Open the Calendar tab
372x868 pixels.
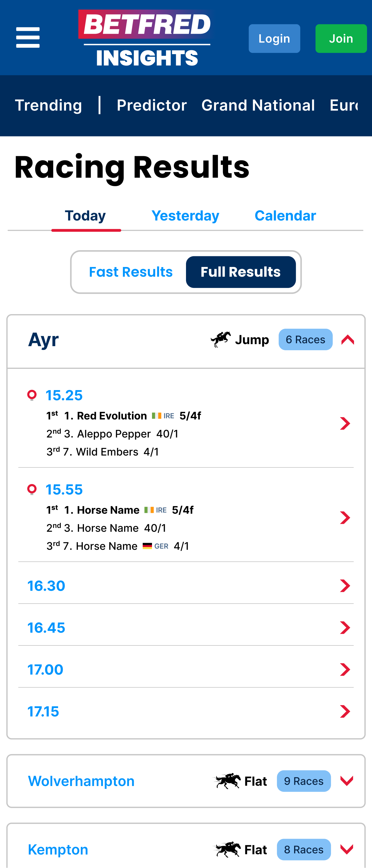[285, 216]
